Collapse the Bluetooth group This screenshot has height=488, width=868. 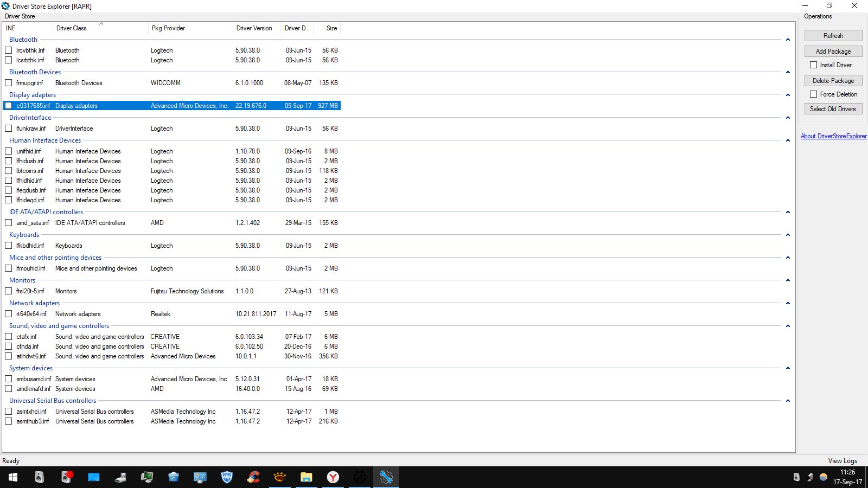click(x=788, y=40)
